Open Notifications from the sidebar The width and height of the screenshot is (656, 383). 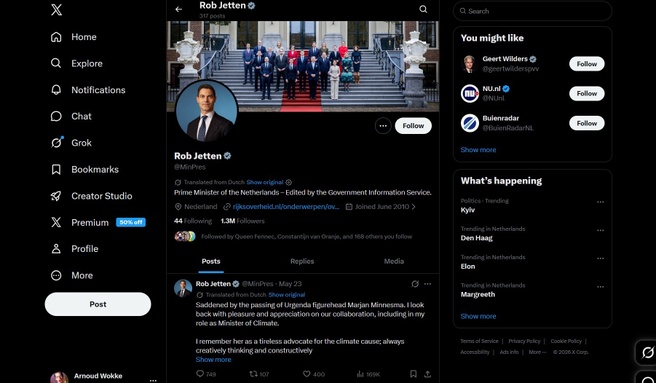[x=88, y=90]
